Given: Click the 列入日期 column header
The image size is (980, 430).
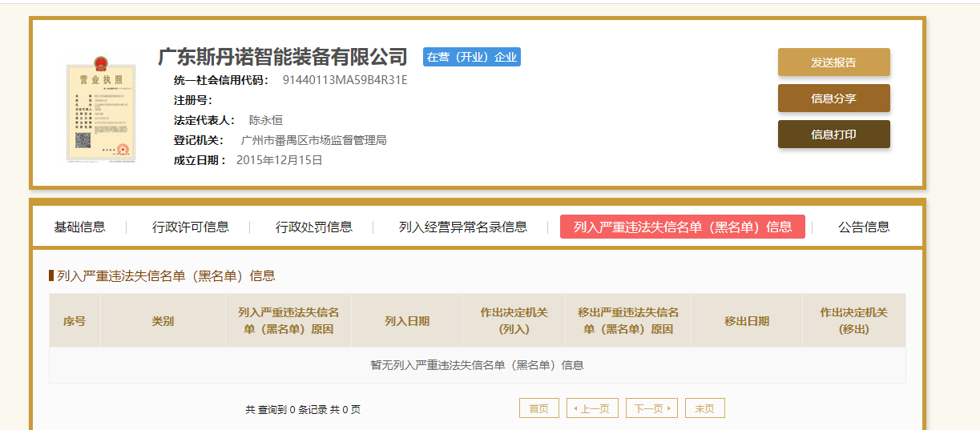Looking at the screenshot, I should pyautogui.click(x=407, y=320).
